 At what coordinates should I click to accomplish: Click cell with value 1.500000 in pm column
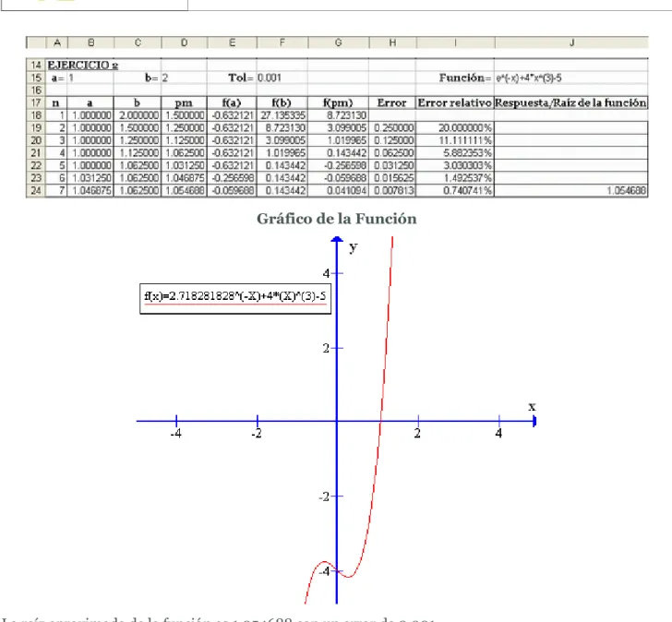pos(184,115)
